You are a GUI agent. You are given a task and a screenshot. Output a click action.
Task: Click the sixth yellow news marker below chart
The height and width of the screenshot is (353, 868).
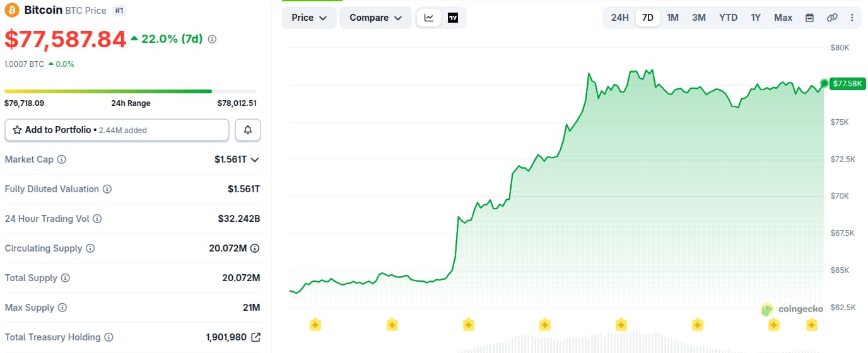pos(697,325)
